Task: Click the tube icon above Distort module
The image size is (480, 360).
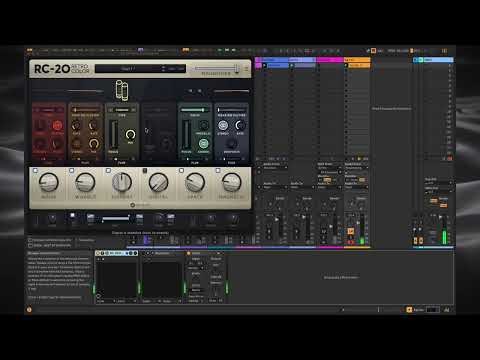Action: pos(122,90)
